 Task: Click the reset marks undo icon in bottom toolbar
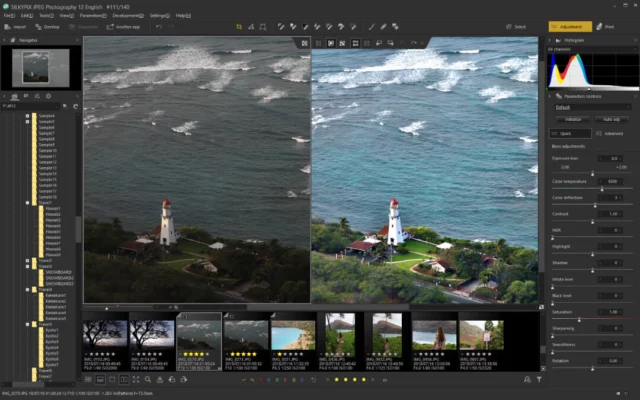point(313,380)
